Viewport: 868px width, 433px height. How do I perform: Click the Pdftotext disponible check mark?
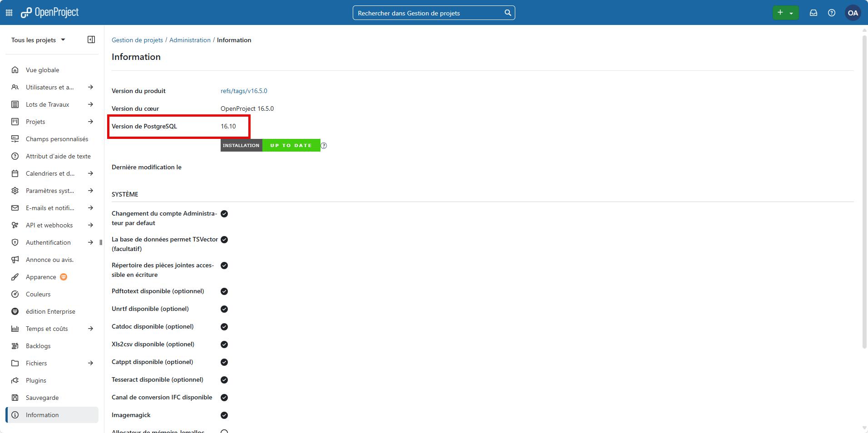pos(224,291)
